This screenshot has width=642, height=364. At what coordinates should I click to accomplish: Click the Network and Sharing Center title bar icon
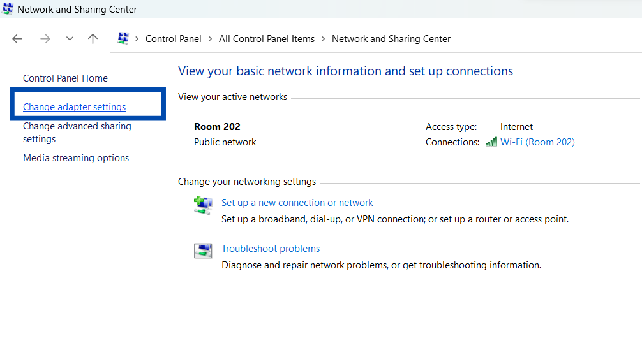point(8,10)
